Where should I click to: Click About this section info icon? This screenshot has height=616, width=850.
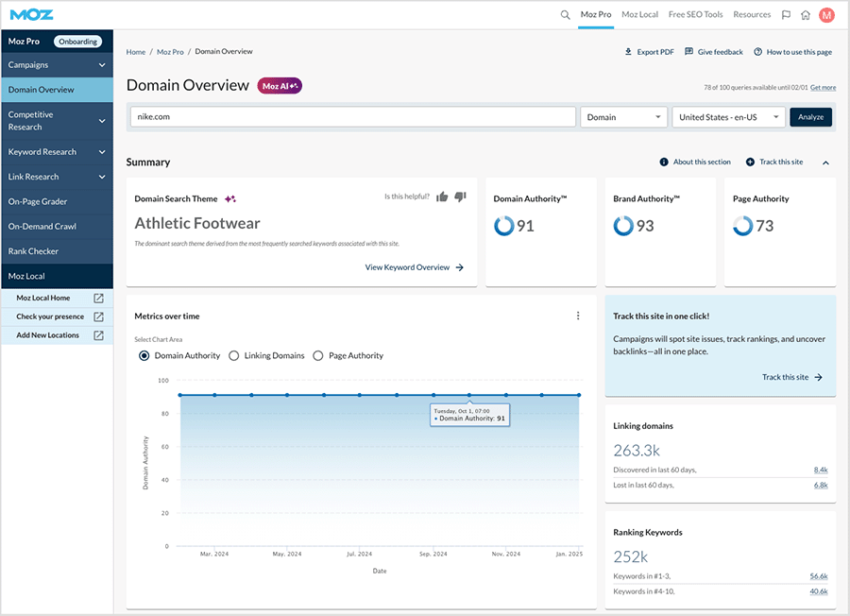tap(664, 162)
